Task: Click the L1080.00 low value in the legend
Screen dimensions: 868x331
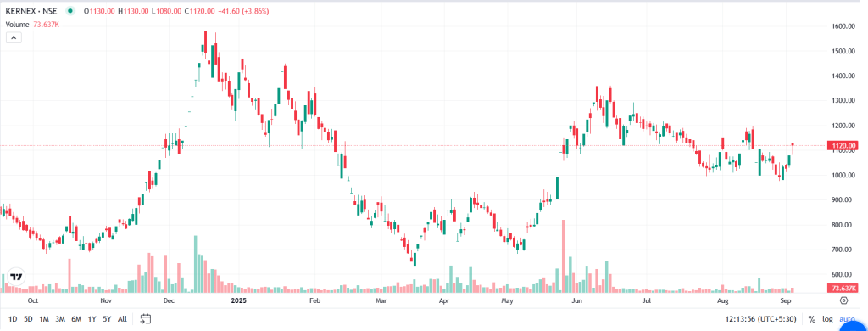Action: pyautogui.click(x=166, y=11)
